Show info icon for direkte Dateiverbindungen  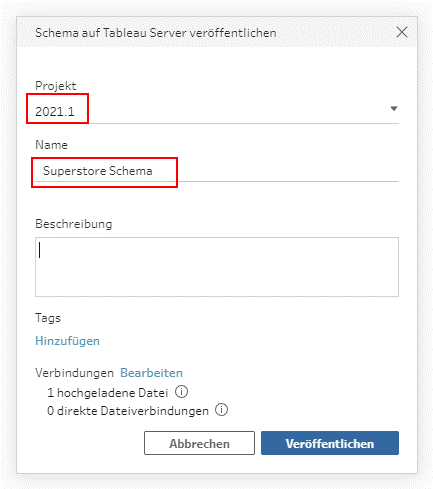click(221, 410)
